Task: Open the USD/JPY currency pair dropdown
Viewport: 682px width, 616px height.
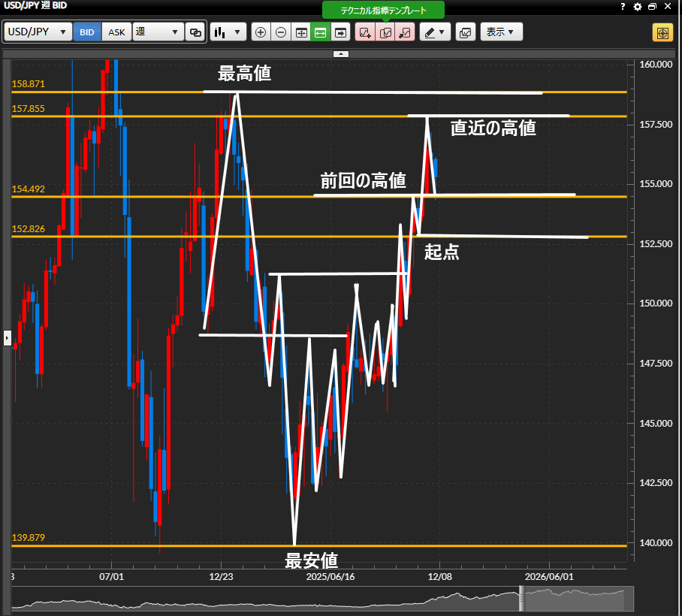Action: (38, 32)
